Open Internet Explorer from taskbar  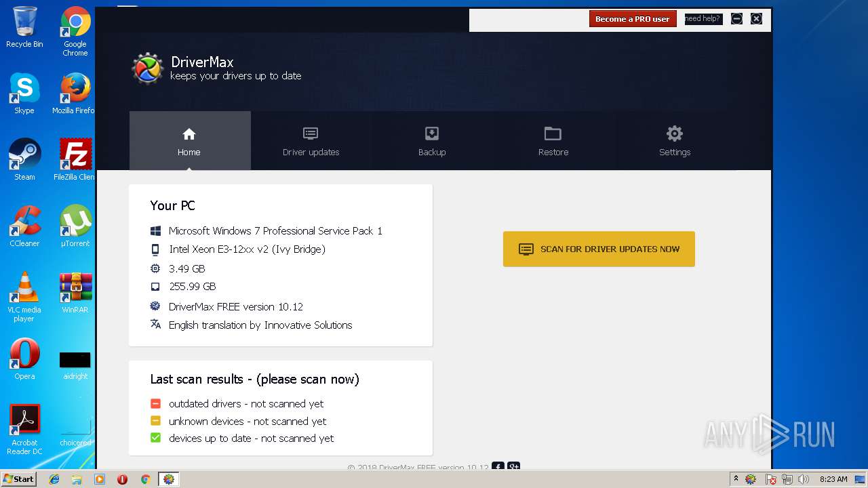point(54,479)
